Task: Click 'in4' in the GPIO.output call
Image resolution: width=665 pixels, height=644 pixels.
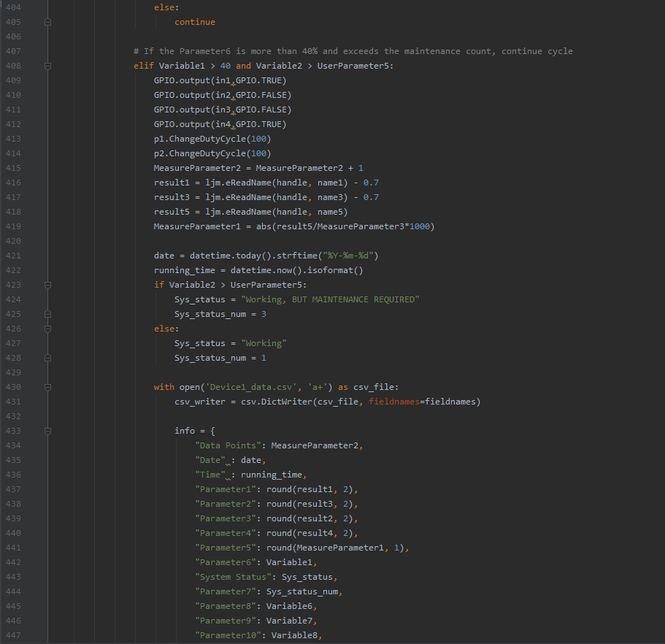Action: pyautogui.click(x=223, y=124)
